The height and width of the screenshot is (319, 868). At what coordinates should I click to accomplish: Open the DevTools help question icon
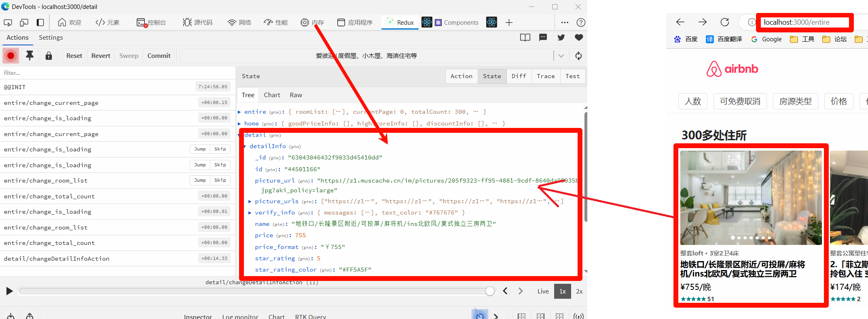(x=581, y=23)
